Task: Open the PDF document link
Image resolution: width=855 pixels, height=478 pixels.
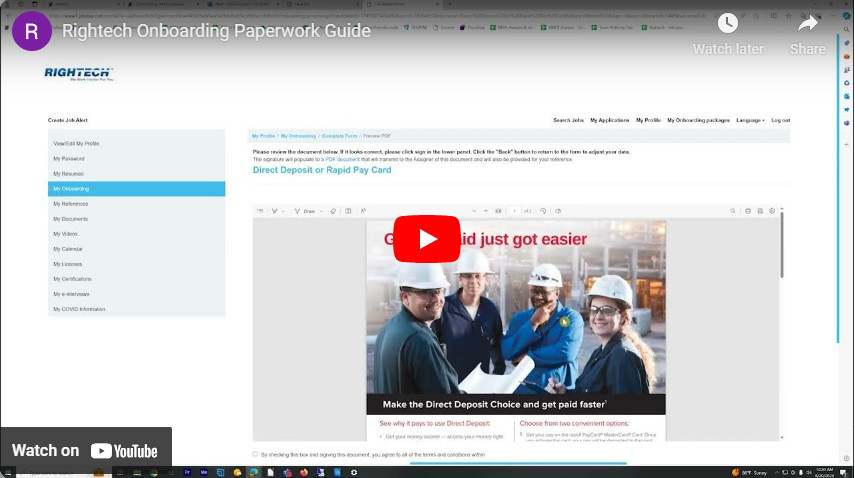Action: (342, 160)
